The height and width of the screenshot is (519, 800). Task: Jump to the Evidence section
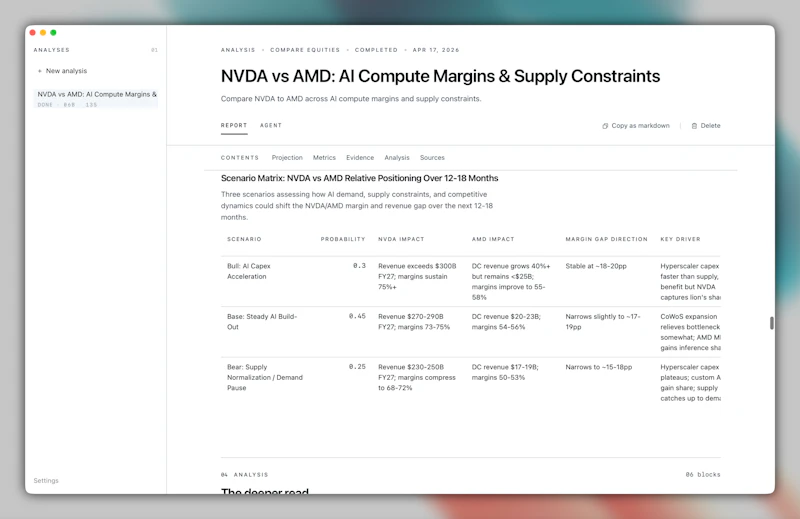(360, 158)
